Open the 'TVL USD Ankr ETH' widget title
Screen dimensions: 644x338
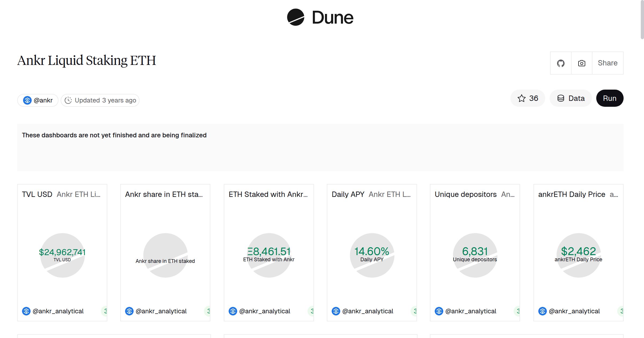(62, 194)
